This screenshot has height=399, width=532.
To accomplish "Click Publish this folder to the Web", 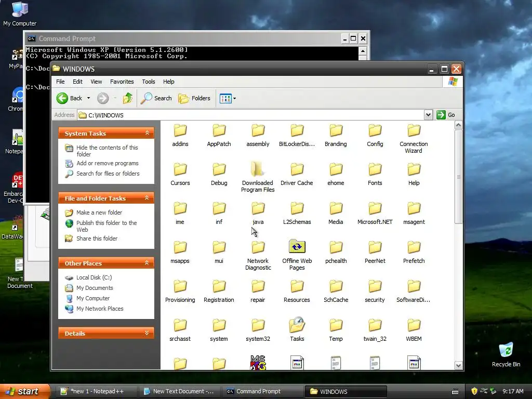I will coord(106,227).
